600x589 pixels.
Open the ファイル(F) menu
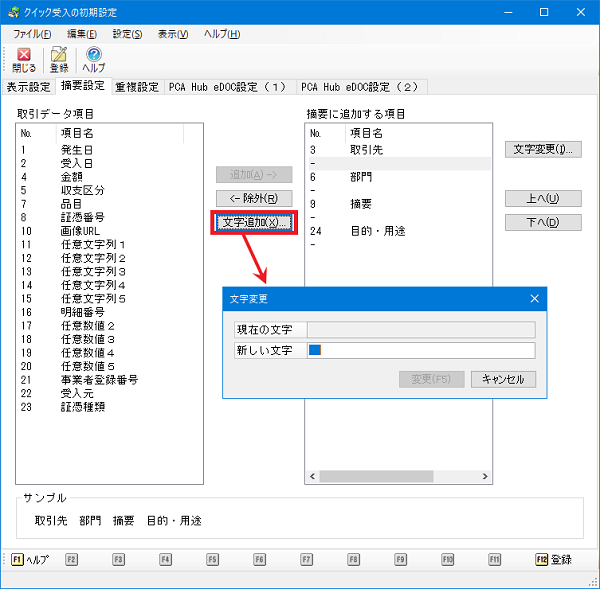coord(32,34)
